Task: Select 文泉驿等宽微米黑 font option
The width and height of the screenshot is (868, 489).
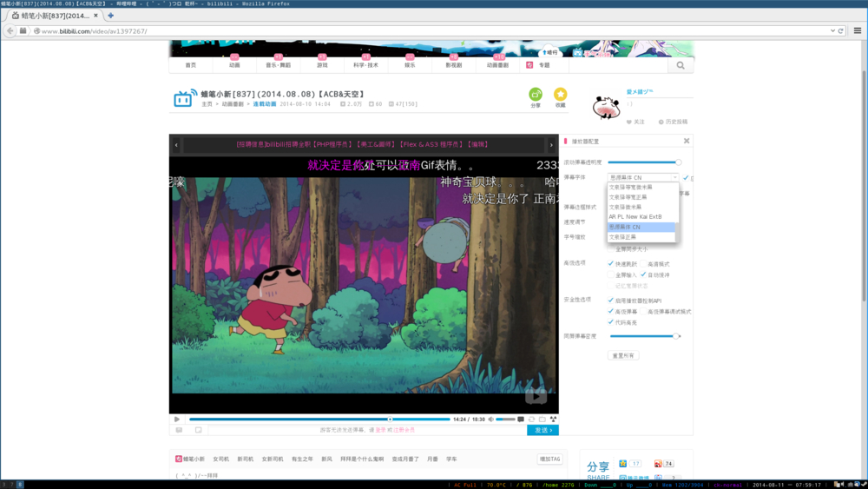Action: [641, 188]
